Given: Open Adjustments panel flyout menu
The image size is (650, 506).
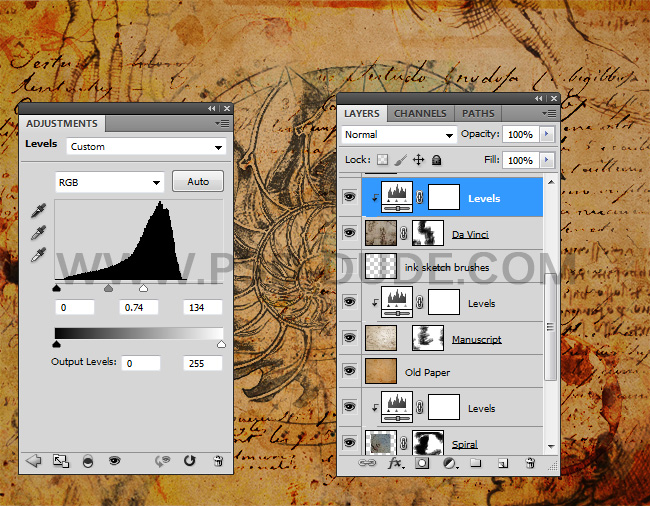Looking at the screenshot, I should [223, 123].
